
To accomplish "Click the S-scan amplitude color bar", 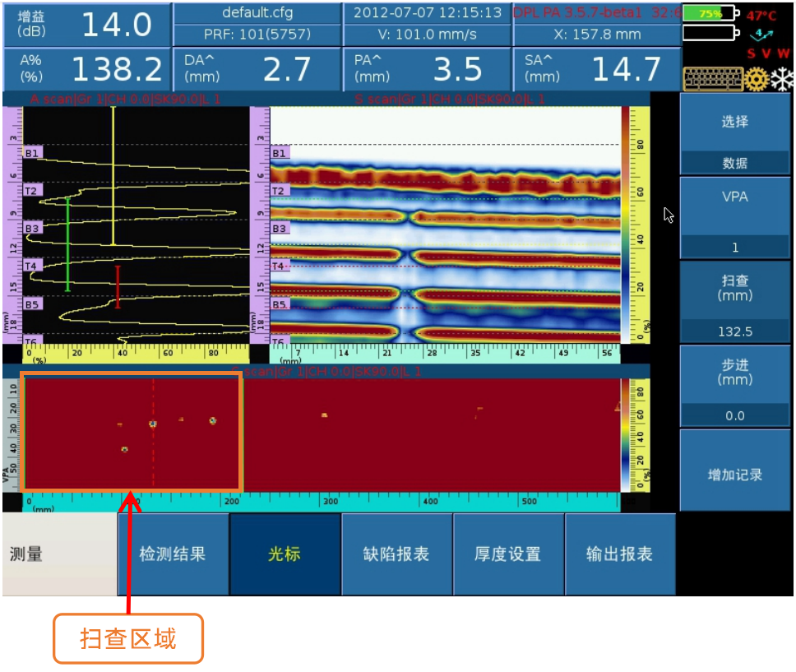I will point(626,226).
